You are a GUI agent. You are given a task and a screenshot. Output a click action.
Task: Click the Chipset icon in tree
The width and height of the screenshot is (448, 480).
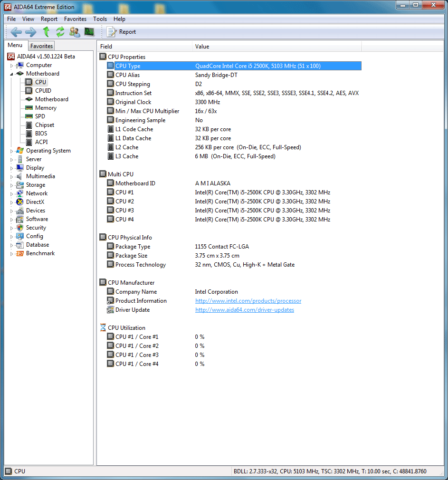[29, 125]
